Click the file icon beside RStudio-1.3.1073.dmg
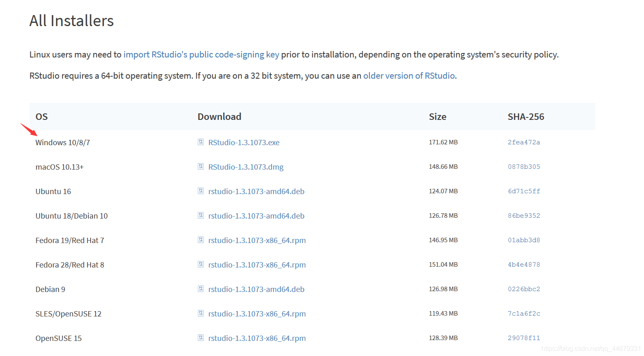 (201, 166)
